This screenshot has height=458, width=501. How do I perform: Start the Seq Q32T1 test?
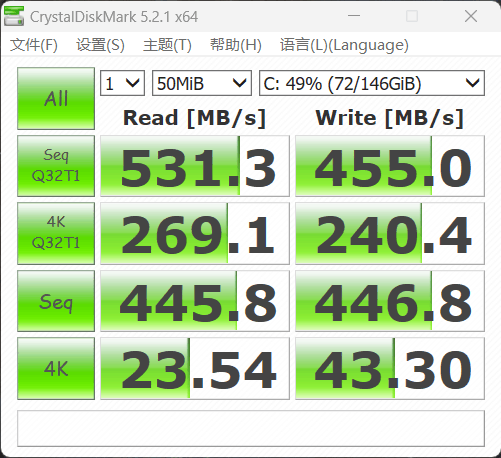point(56,166)
